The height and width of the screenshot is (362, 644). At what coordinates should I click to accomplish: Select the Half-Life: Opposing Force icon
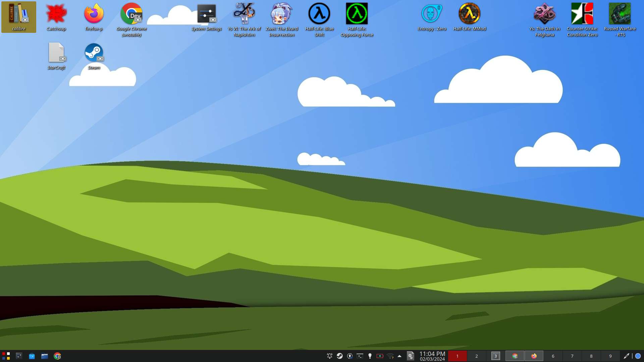357,20
